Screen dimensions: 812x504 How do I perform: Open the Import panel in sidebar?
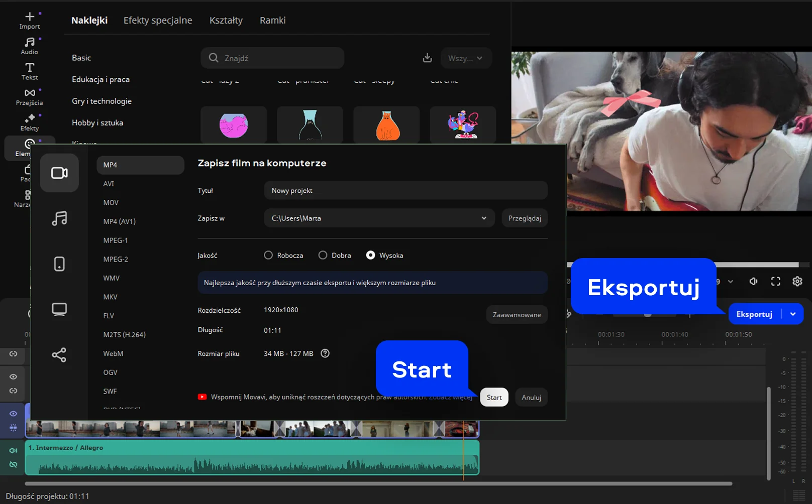pos(30,20)
